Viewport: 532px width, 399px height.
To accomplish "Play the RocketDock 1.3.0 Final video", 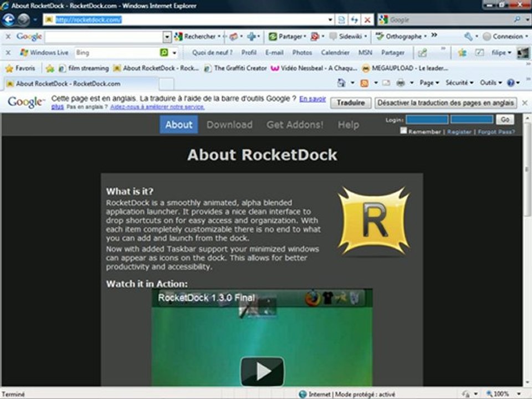I will coord(262,371).
